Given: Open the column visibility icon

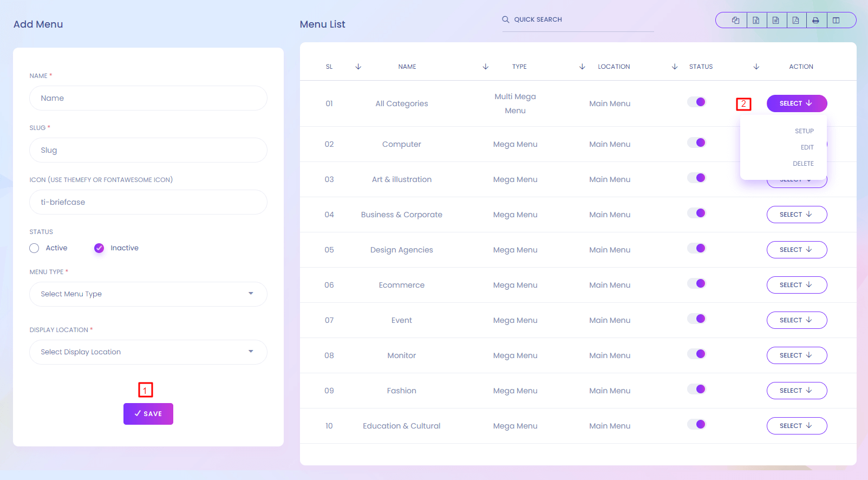Looking at the screenshot, I should coord(836,21).
